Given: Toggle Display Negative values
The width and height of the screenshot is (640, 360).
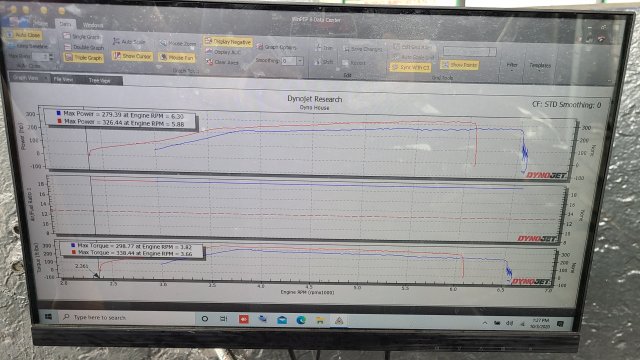Looking at the screenshot, I should click(228, 42).
